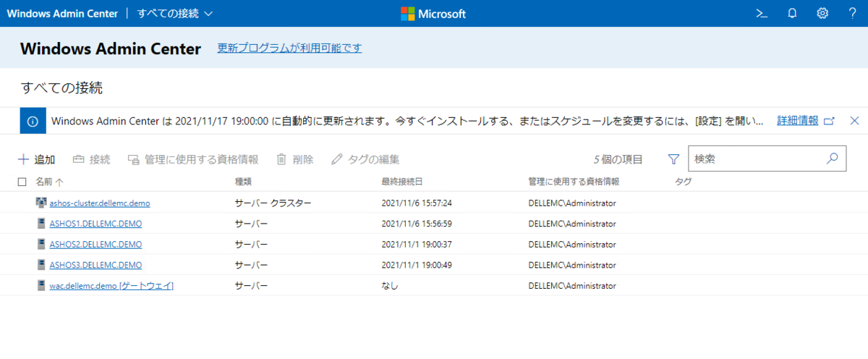This screenshot has width=868, height=359.
Task: Open ashos-cluster.dellemc.demo connection
Action: pos(100,203)
